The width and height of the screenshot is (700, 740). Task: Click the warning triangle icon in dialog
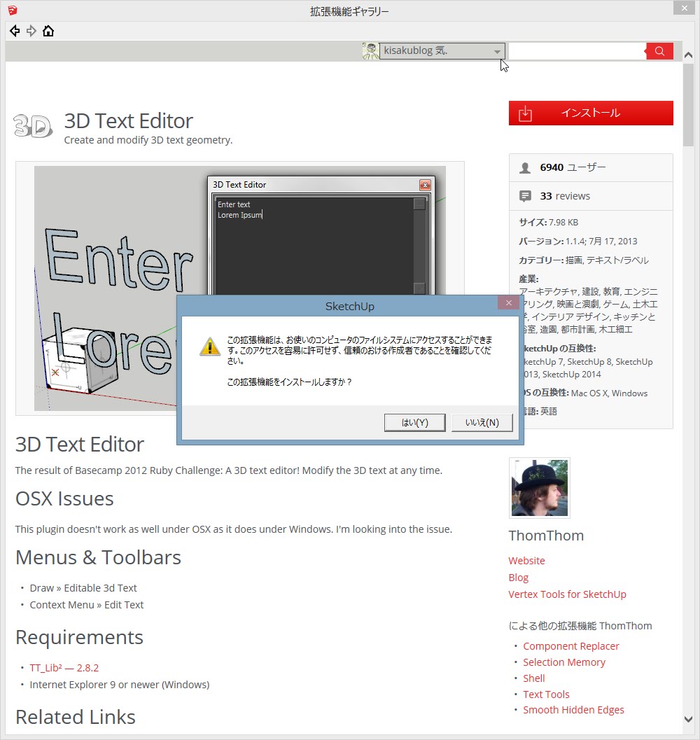tap(209, 347)
